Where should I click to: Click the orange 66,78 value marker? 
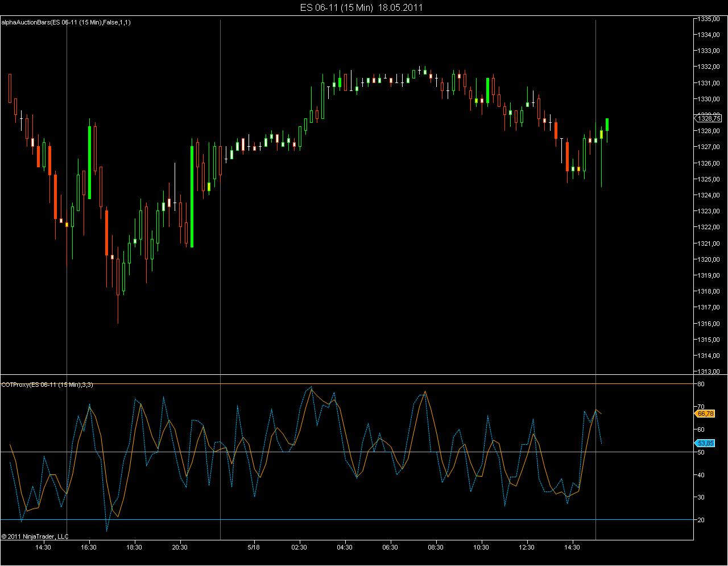(705, 414)
